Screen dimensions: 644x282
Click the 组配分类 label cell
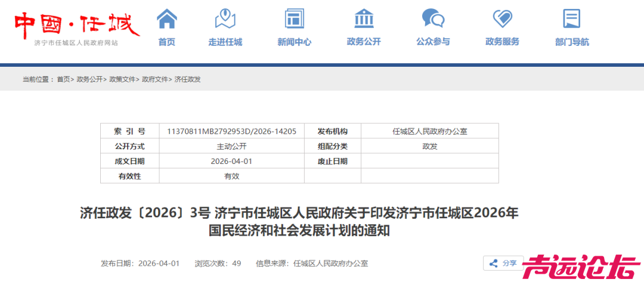[333, 146]
